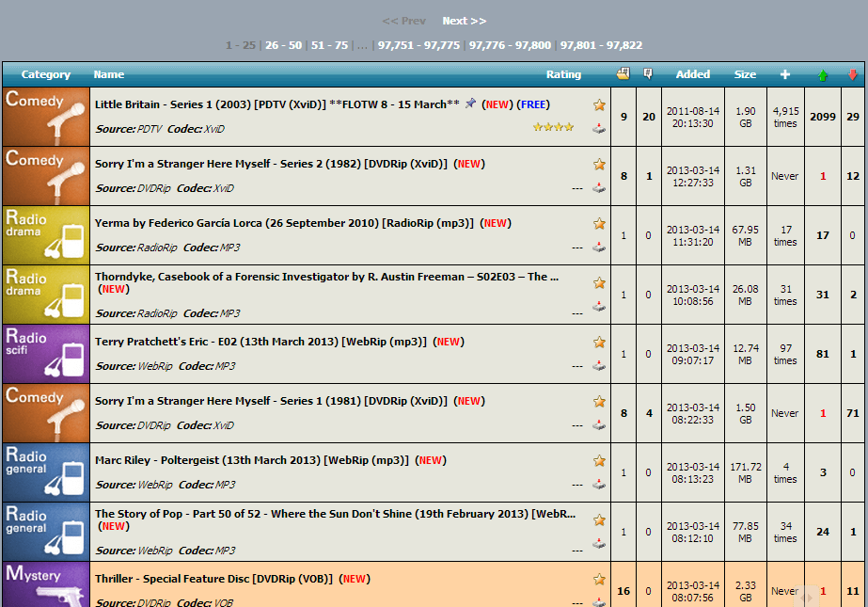Open Comedy category icon for Little Britain
The width and height of the screenshot is (868, 607).
pos(46,117)
